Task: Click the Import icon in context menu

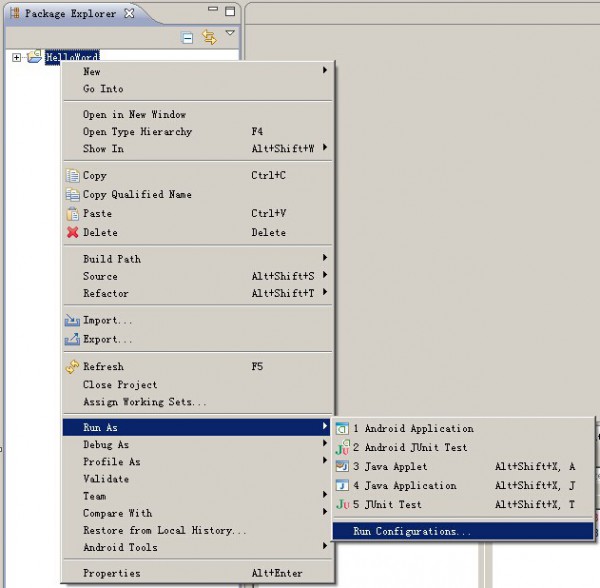Action: [72, 320]
